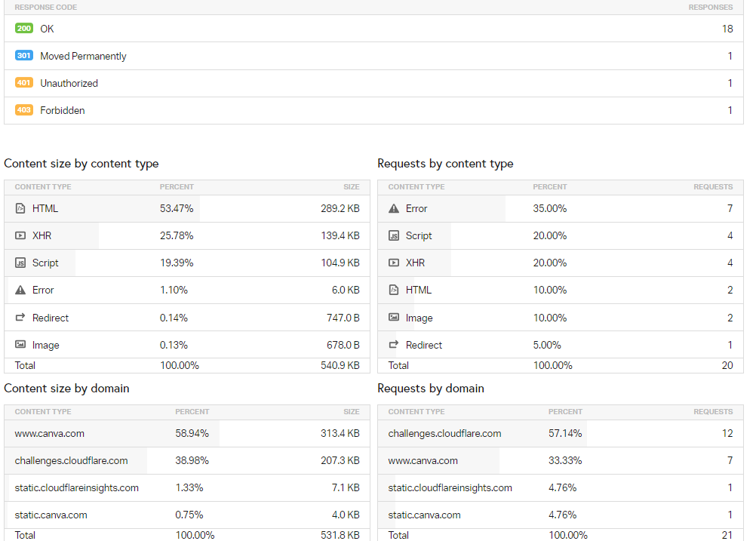Click the 6.0 KB Error size value
This screenshot has width=756, height=541.
[346, 290]
